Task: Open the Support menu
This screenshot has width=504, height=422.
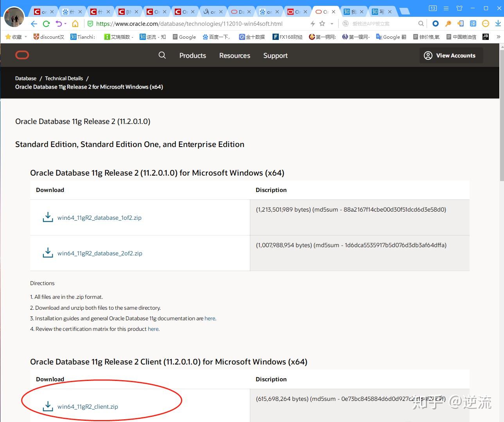Action: pos(275,56)
